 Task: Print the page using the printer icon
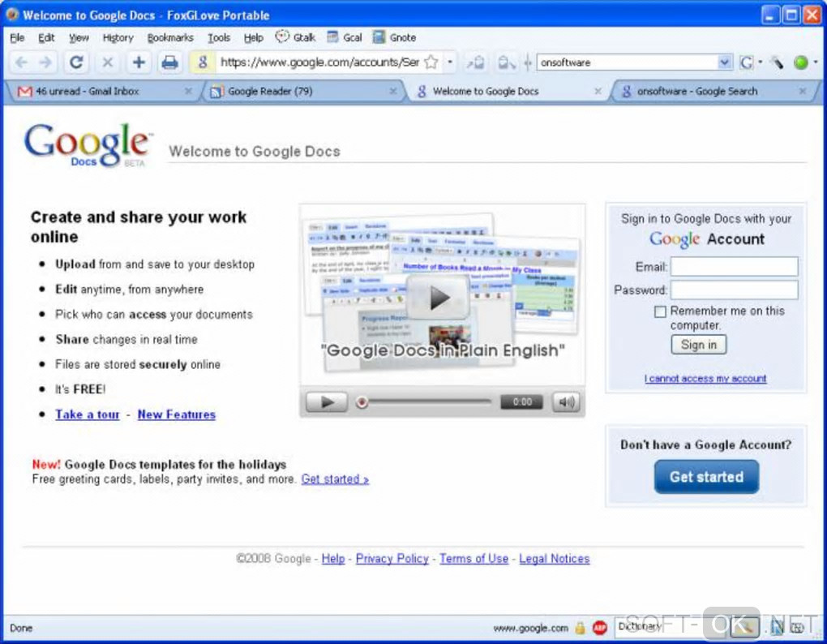pos(169,62)
